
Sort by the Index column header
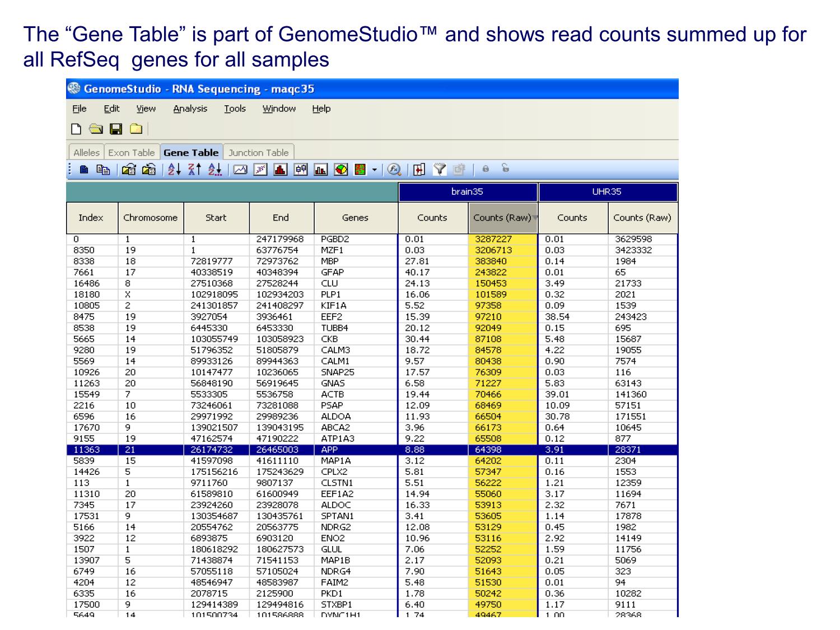[x=91, y=218]
